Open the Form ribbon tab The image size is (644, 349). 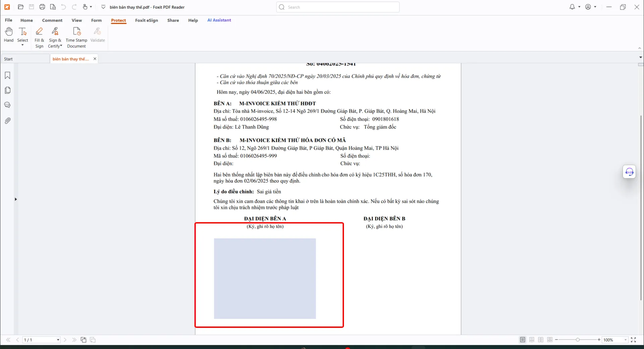[97, 20]
